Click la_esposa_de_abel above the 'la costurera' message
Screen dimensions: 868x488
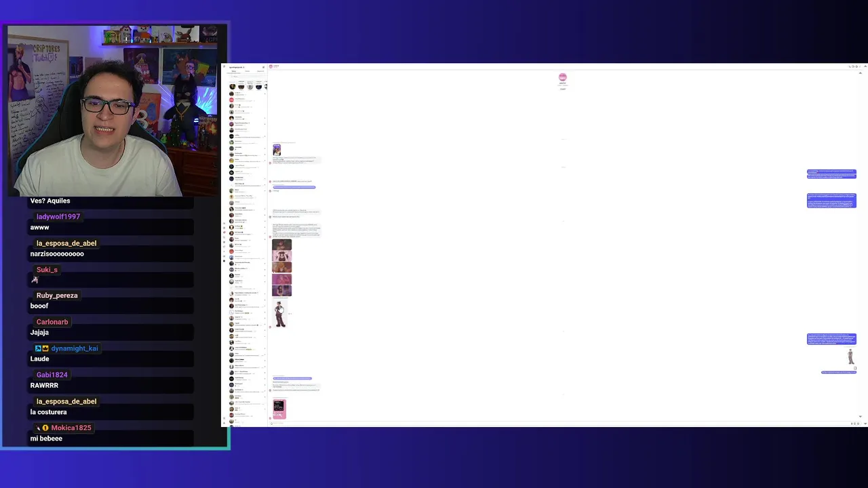[66, 401]
